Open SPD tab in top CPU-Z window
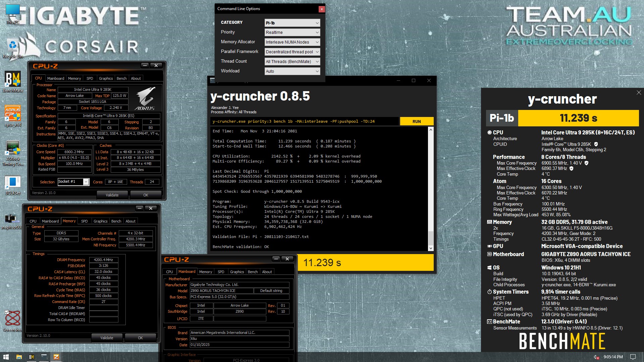This screenshot has height=362, width=644. (90, 78)
